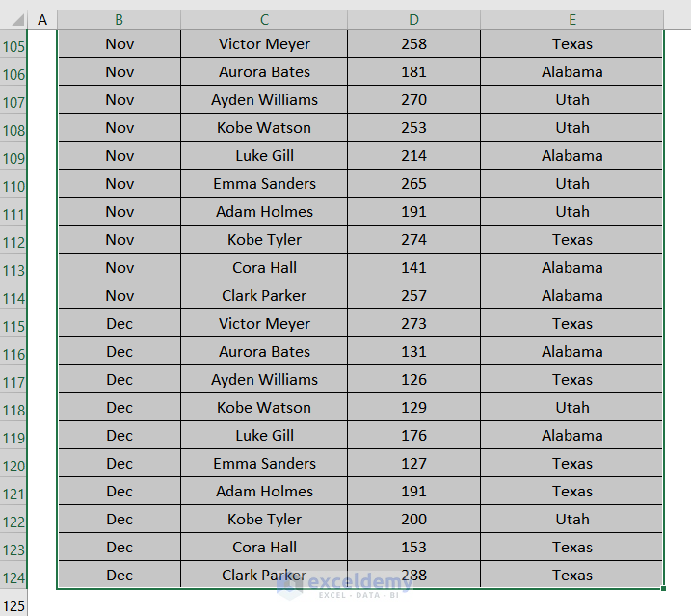Screen dimensions: 691x616
Task: Select Emma Sanders cell in row 120
Action: [x=264, y=464]
